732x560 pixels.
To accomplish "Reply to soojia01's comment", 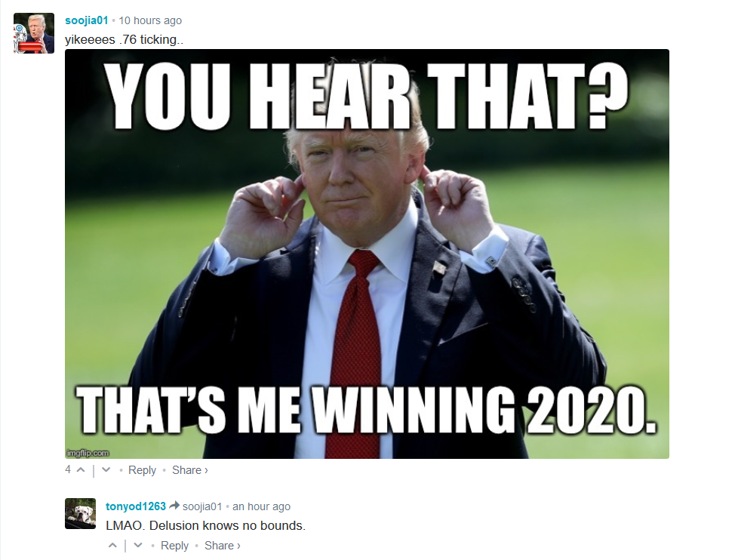I will [x=142, y=470].
